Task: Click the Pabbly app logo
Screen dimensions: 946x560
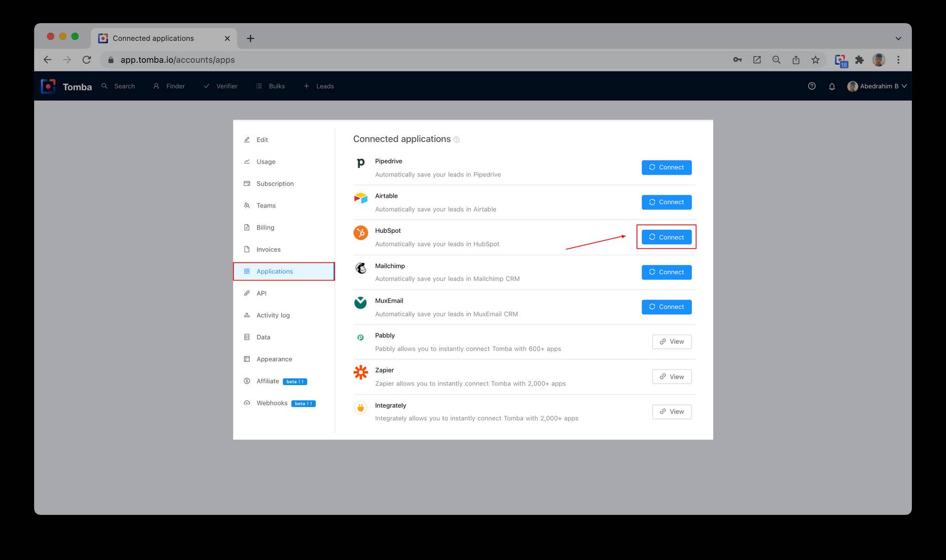Action: point(361,338)
